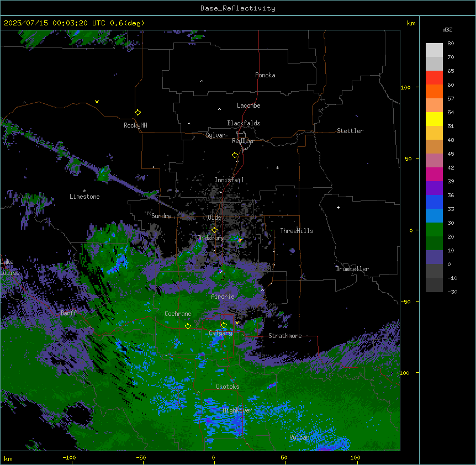The image size is (476, 465).
Task: Click the Vulcan label
Action: (299, 437)
